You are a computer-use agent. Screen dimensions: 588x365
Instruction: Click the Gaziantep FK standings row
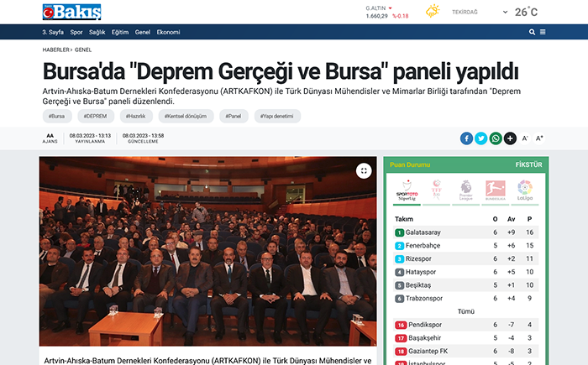point(465,351)
